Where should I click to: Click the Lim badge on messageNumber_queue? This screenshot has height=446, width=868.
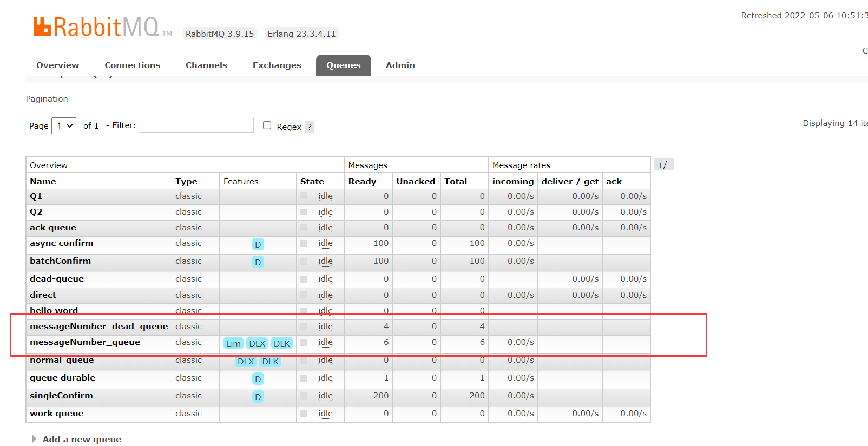[x=233, y=343]
